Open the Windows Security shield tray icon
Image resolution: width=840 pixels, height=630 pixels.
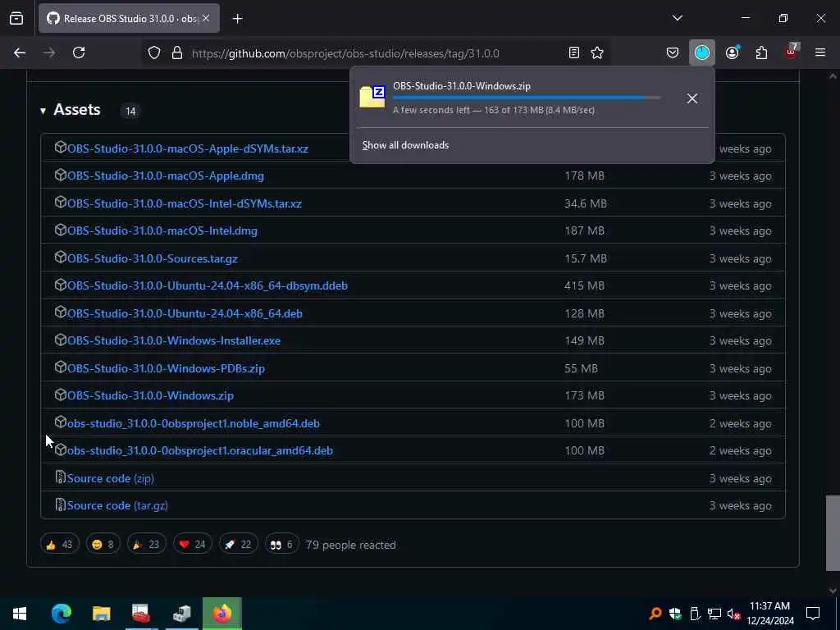(x=675, y=614)
